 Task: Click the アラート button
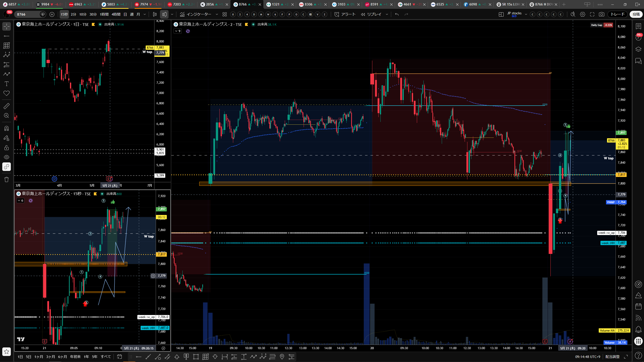[x=345, y=14]
